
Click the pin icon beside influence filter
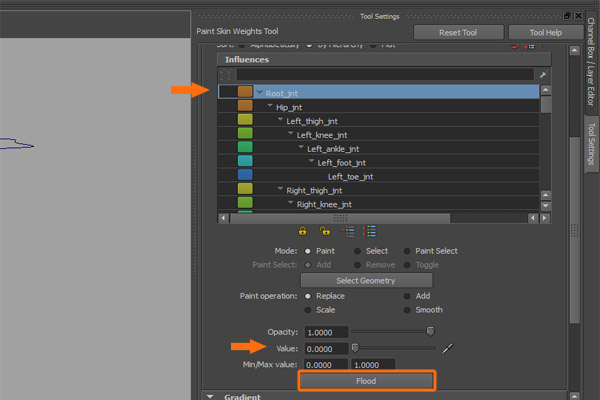pos(543,75)
